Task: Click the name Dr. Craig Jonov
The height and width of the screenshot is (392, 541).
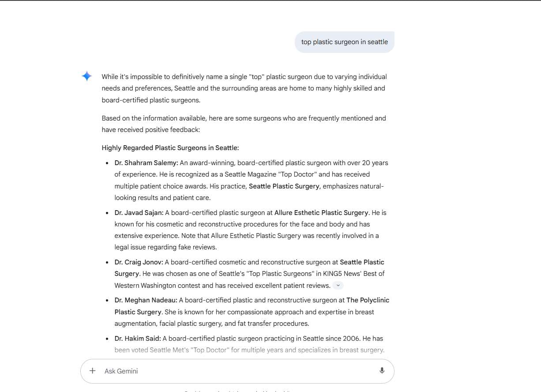Action: coord(139,262)
